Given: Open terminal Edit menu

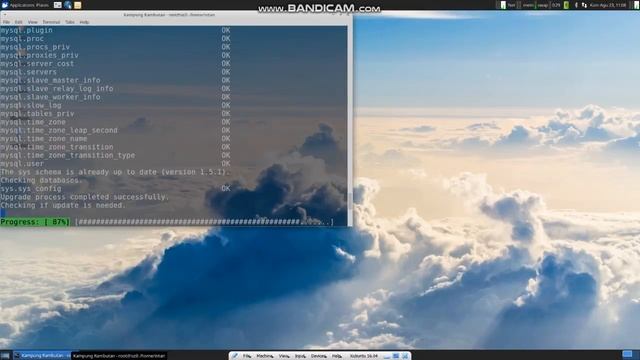Looking at the screenshot, I should click(19, 22).
